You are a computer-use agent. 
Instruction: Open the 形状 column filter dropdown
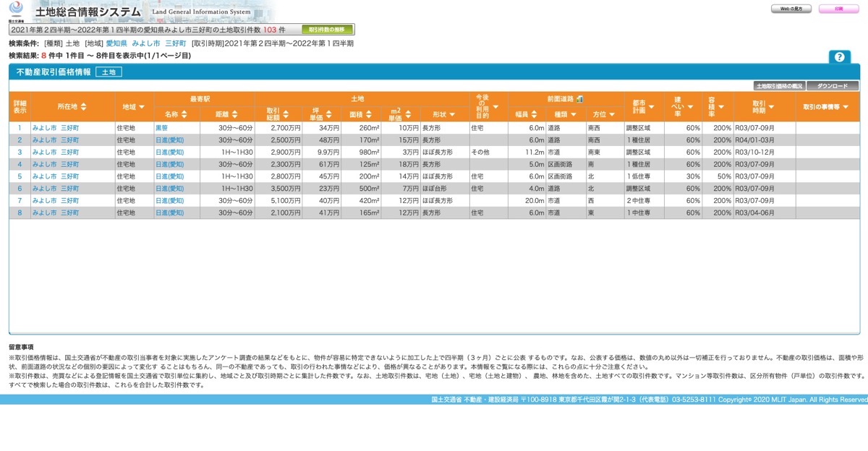click(453, 114)
